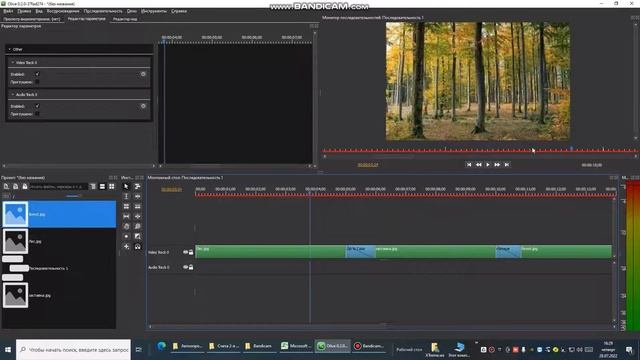Open the Воспроизведение menu
Image resolution: width=640 pixels, height=360 pixels.
[x=63, y=11]
